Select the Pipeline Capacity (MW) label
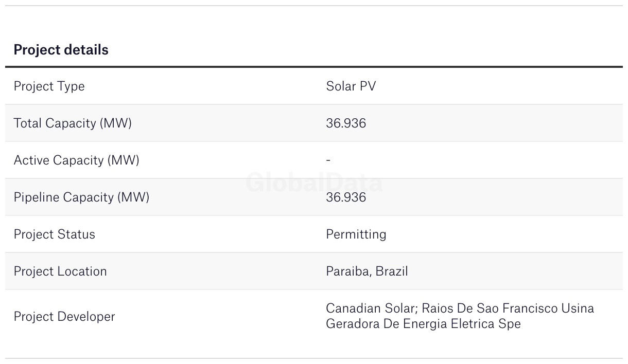The height and width of the screenshot is (364, 628). pos(81,197)
